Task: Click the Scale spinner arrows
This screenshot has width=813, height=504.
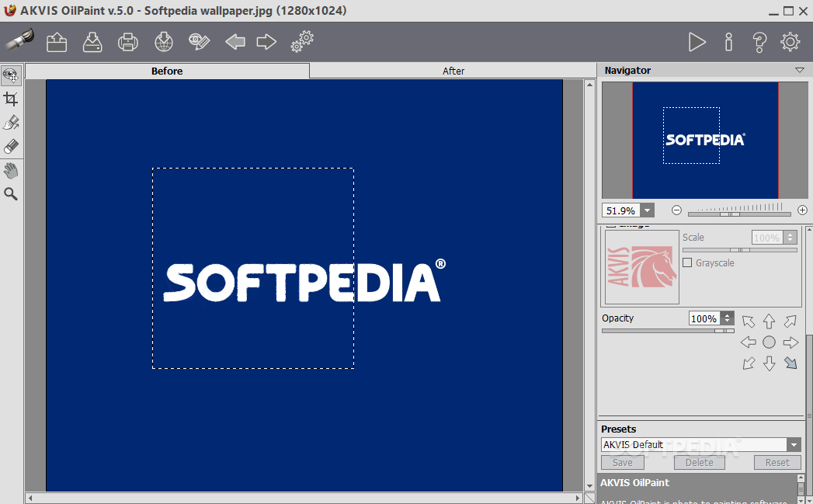Action: click(x=790, y=238)
